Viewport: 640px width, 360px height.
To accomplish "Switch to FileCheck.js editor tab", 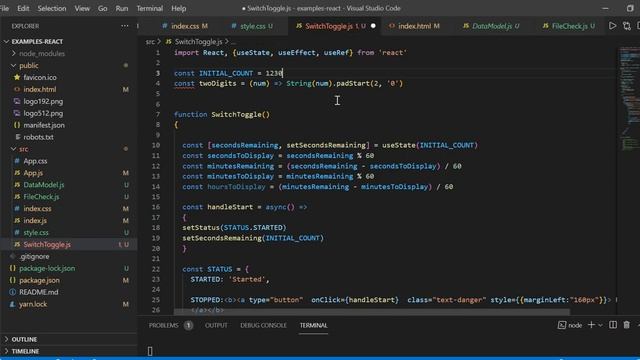I will 569,26.
